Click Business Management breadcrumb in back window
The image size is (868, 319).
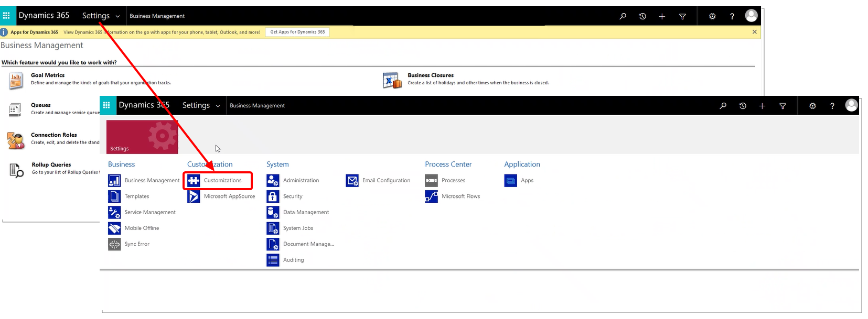coord(157,16)
